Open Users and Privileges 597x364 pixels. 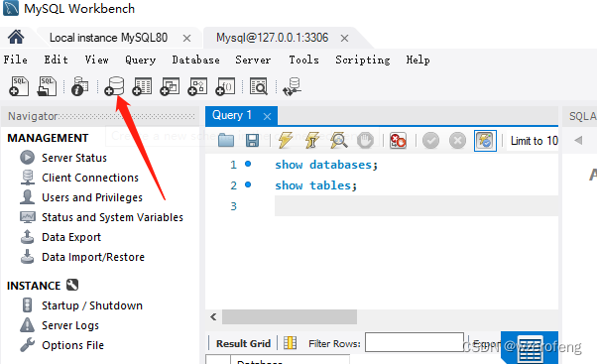92,197
